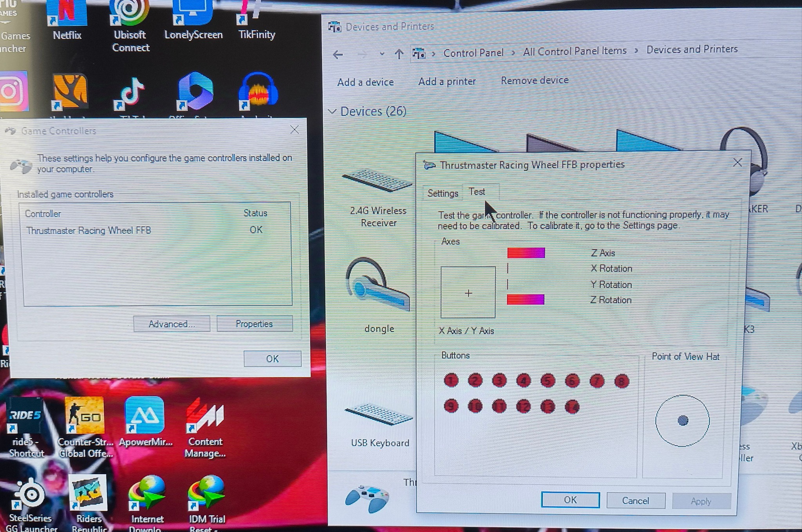Click Remove device in the toolbar
Image resolution: width=802 pixels, height=532 pixels.
coord(535,80)
